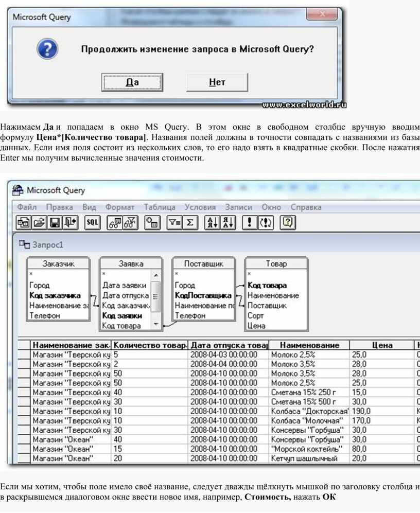This screenshot has width=420, height=513.
Task: Select Телефон field in Поставщик table
Action: pos(190,316)
